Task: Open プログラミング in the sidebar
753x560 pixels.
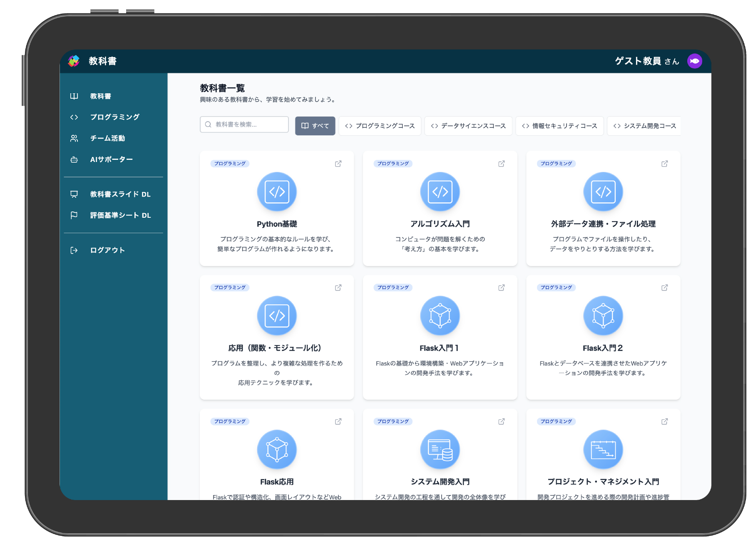Action: pyautogui.click(x=114, y=117)
